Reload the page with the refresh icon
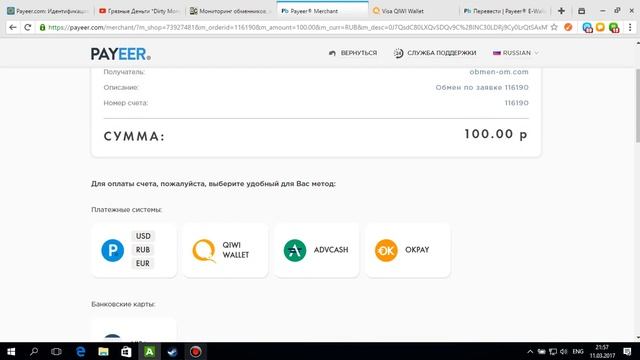 28,27
